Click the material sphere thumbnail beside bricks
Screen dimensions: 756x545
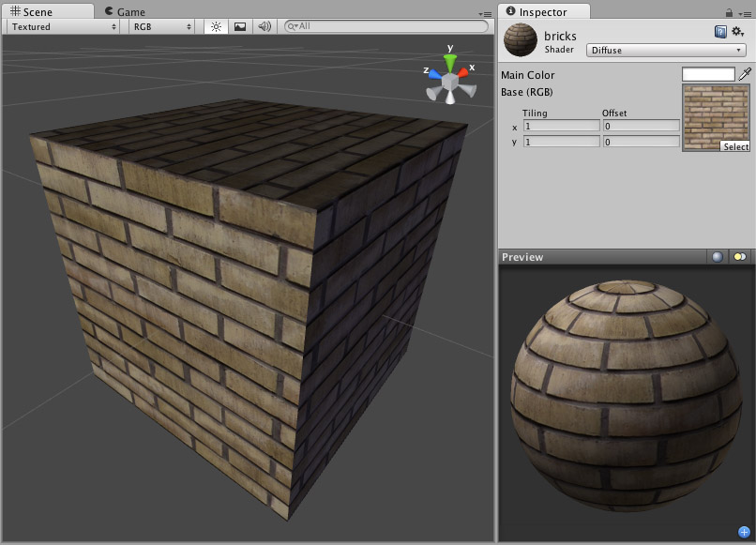click(520, 41)
